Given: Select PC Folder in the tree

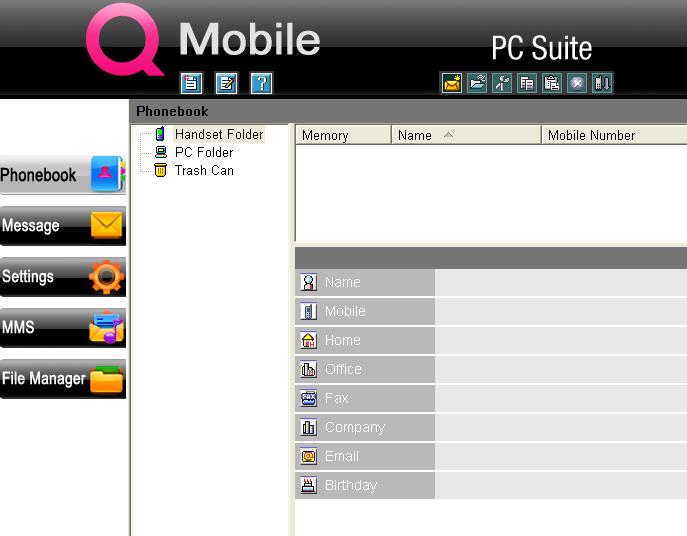Looking at the screenshot, I should [204, 152].
